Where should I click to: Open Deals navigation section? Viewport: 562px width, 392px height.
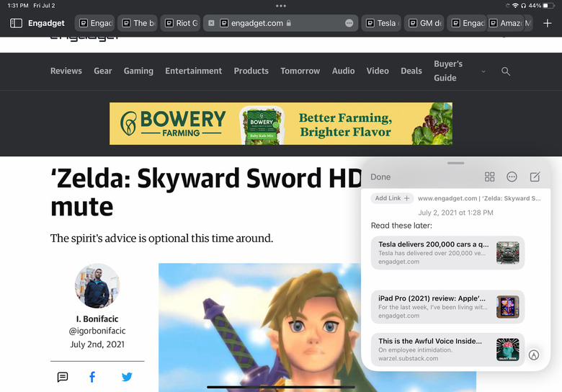pos(411,71)
